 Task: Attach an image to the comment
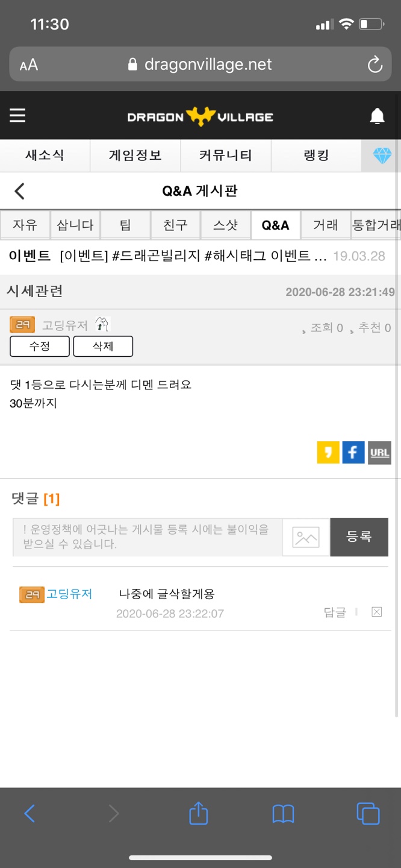306,537
